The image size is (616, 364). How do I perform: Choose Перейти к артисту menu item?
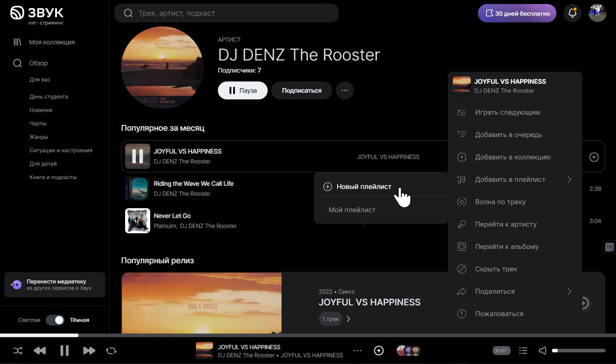tap(515, 224)
